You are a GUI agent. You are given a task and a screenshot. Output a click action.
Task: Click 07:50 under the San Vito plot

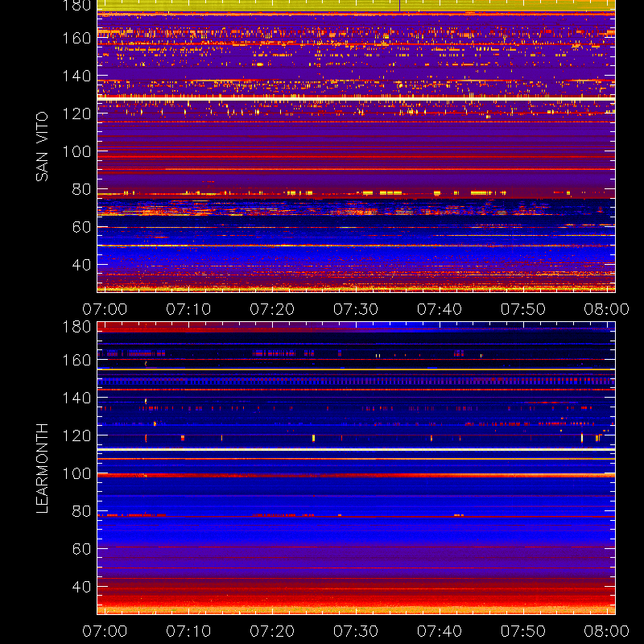click(522, 309)
